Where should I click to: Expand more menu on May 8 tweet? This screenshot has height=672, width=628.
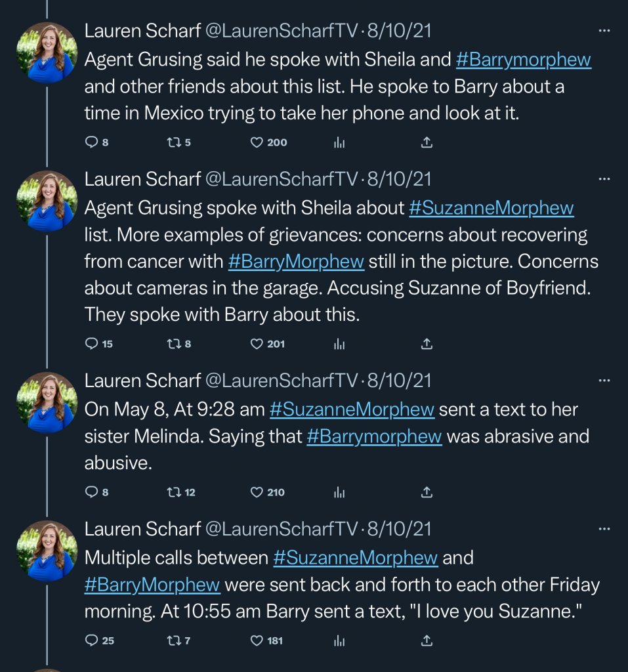tap(605, 379)
